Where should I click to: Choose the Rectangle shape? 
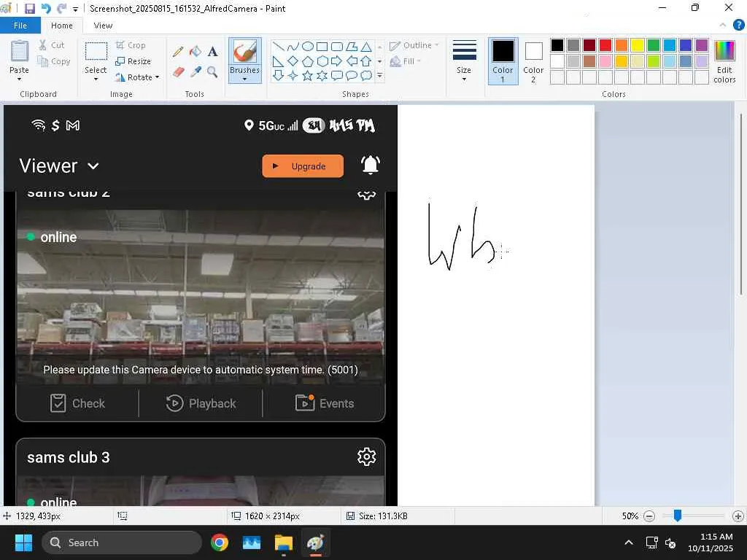coord(322,47)
